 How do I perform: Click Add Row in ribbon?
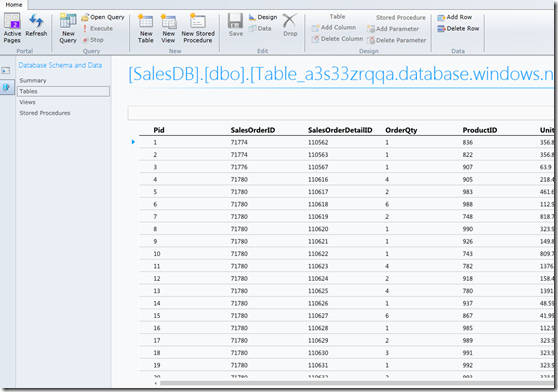point(454,17)
